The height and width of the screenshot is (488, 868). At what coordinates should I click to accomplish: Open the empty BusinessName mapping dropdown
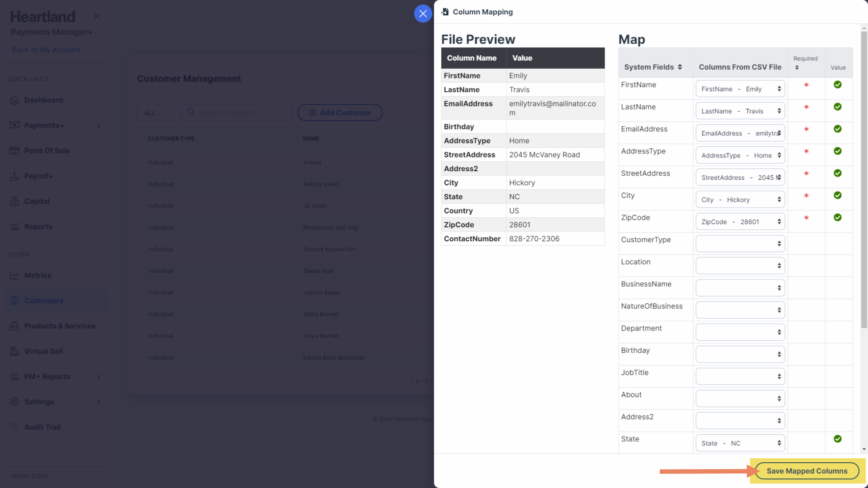[740, 288]
